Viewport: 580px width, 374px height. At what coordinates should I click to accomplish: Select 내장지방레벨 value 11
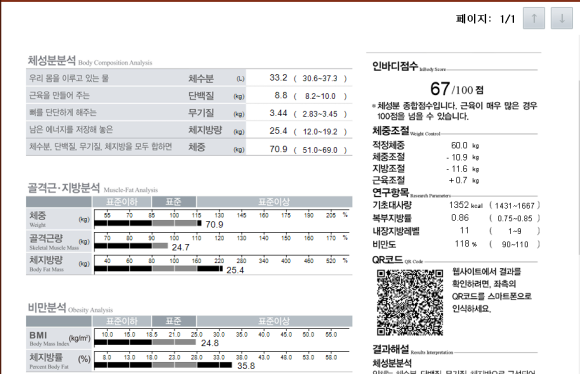[x=465, y=230]
